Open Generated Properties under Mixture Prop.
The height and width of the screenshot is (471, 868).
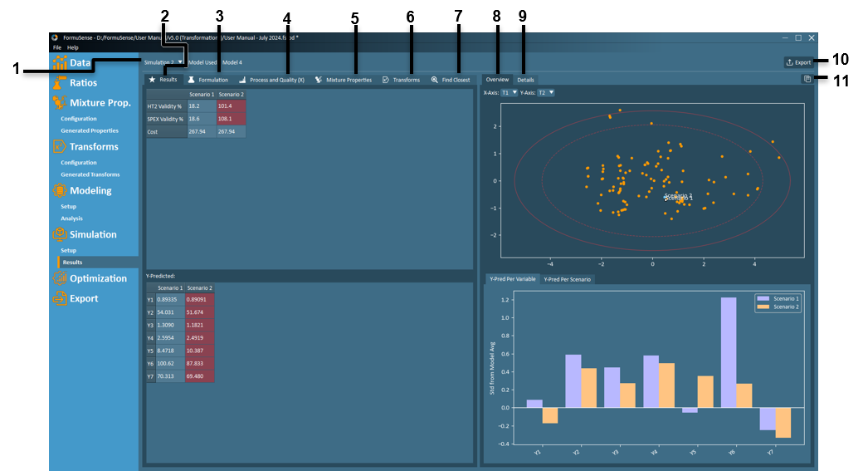pos(90,130)
